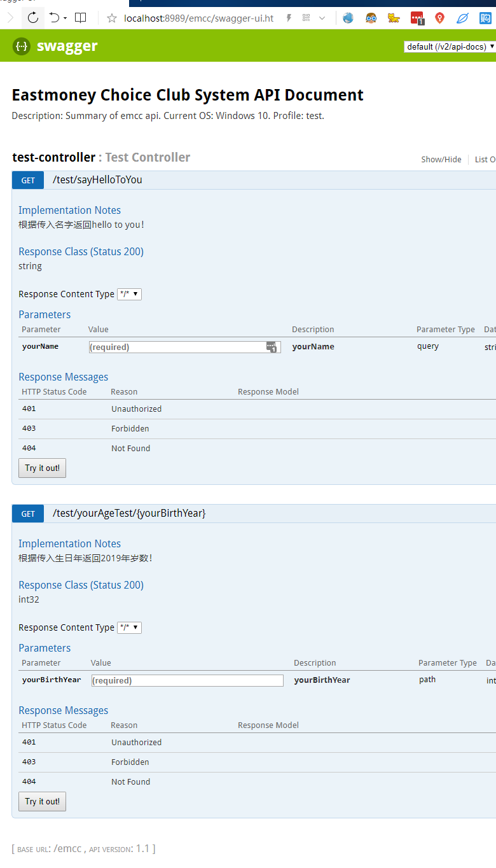The image size is (496, 868).
Task: Reload the page with refresh icon
Action: point(33,18)
